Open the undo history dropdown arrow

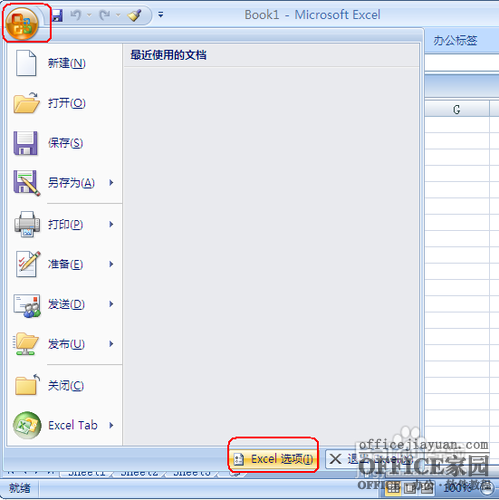point(89,15)
